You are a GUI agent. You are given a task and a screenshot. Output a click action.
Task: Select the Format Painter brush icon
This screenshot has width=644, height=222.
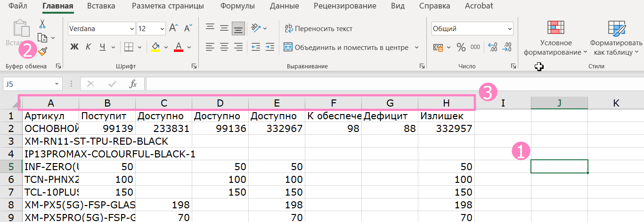(x=42, y=50)
